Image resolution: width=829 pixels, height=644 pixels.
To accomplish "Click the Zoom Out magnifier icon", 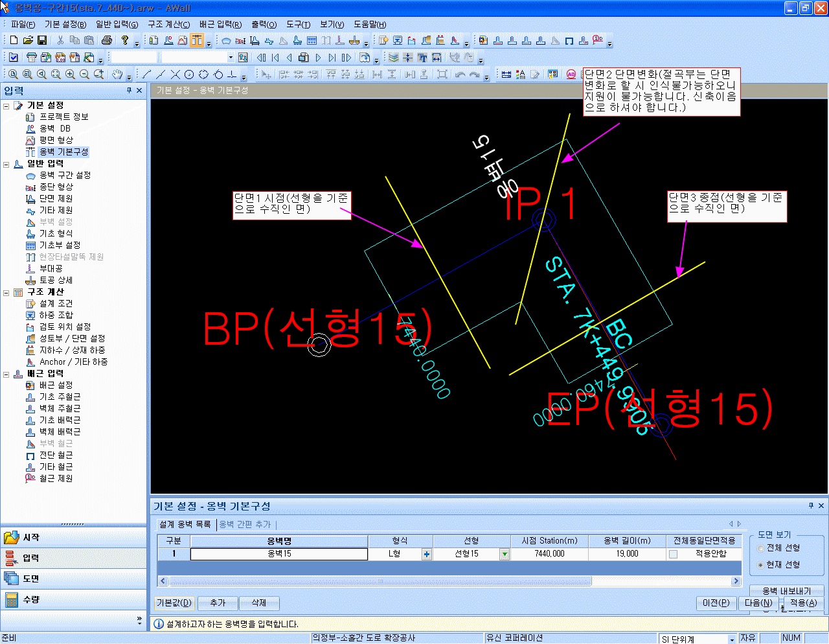I will click(84, 75).
